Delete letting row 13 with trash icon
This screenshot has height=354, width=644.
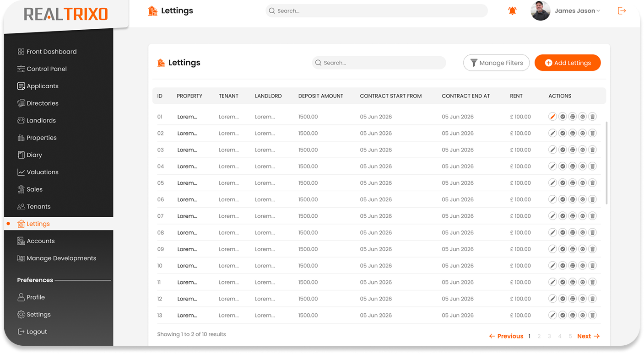coord(592,315)
